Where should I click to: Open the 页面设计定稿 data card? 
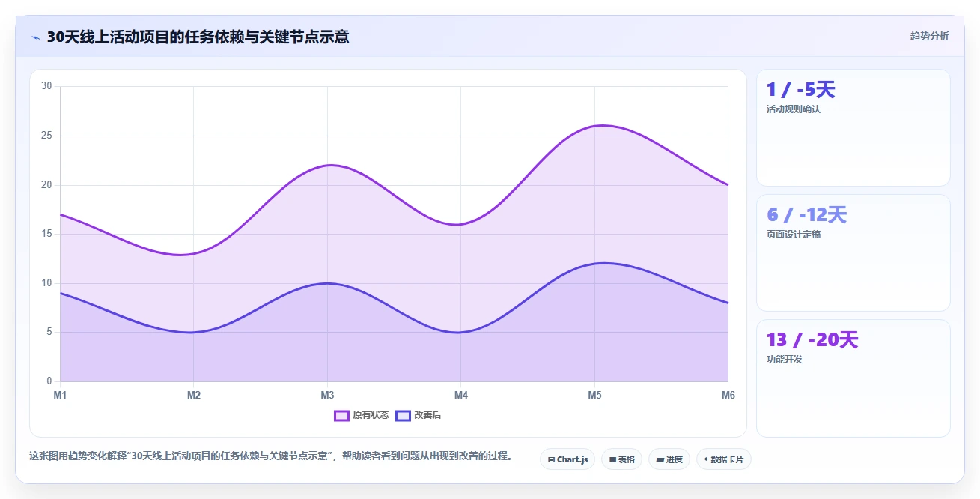(853, 252)
